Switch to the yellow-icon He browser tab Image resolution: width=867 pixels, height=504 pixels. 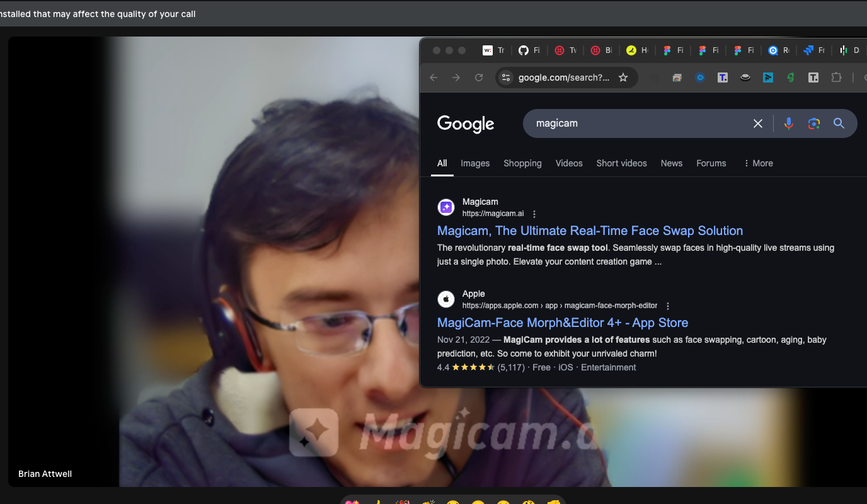click(636, 50)
